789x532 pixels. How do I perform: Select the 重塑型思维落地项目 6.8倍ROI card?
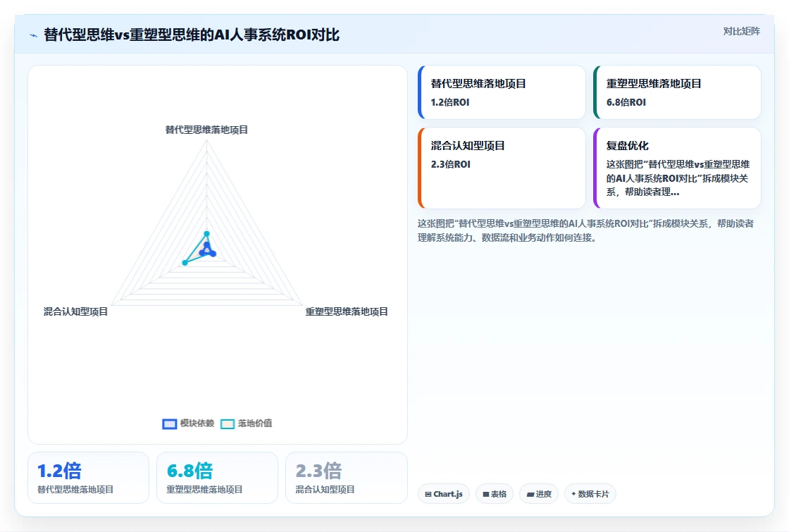pos(677,92)
